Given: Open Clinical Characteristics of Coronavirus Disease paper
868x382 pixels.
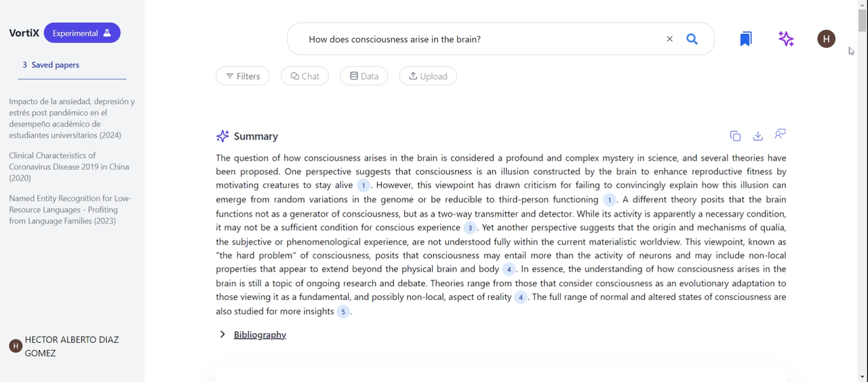Looking at the screenshot, I should pos(69,167).
